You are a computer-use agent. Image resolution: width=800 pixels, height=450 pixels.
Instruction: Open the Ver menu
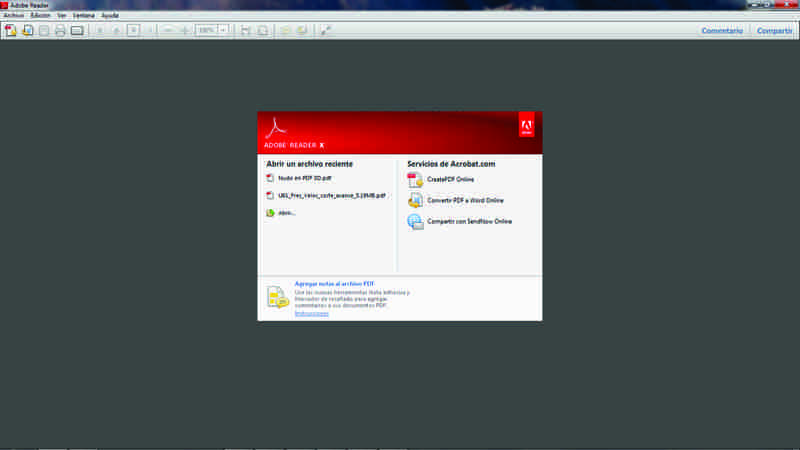pos(62,15)
